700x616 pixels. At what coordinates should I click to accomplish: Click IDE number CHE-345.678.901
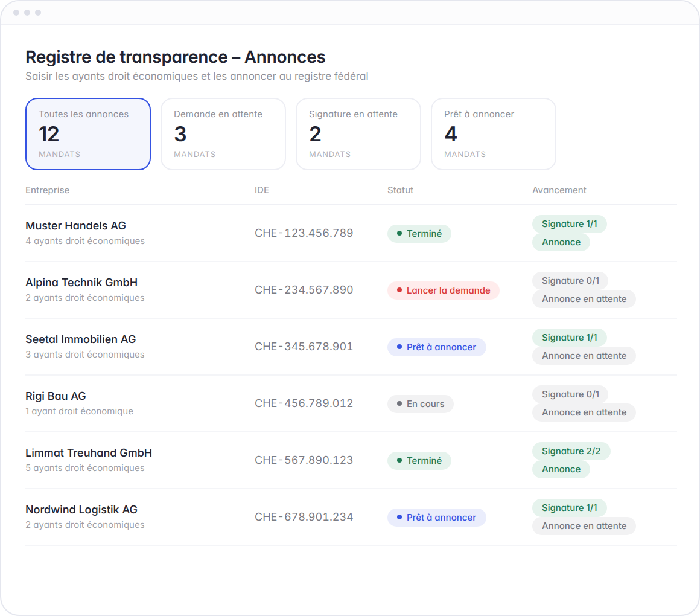coord(304,347)
